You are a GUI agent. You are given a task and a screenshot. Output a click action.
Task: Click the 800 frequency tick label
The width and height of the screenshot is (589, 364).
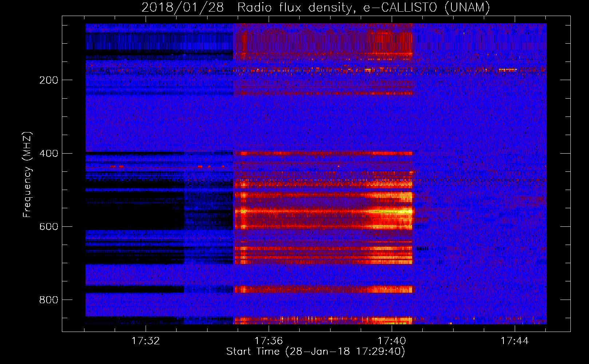pyautogui.click(x=49, y=300)
